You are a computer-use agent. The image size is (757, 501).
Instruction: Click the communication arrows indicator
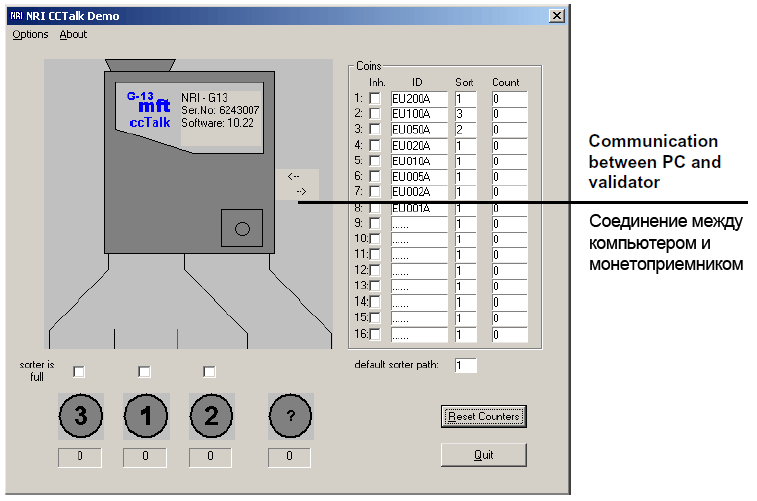coord(297,184)
